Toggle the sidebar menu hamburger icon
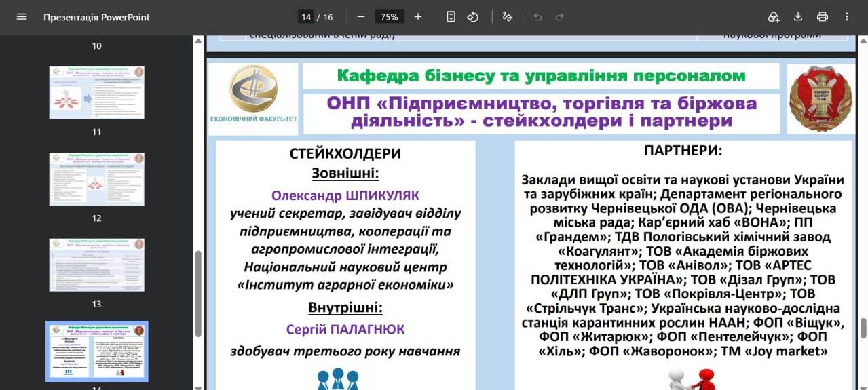This screenshot has width=868, height=390. [x=22, y=17]
